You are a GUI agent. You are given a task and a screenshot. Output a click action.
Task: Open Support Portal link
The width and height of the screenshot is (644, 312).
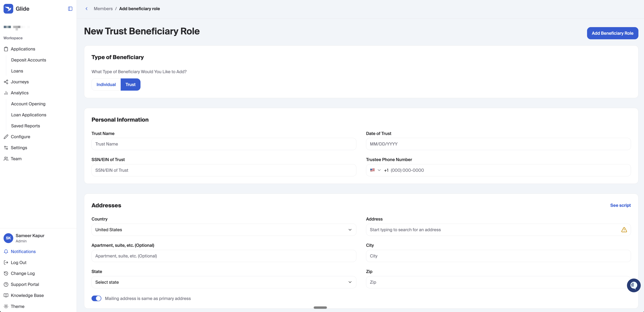pos(25,285)
